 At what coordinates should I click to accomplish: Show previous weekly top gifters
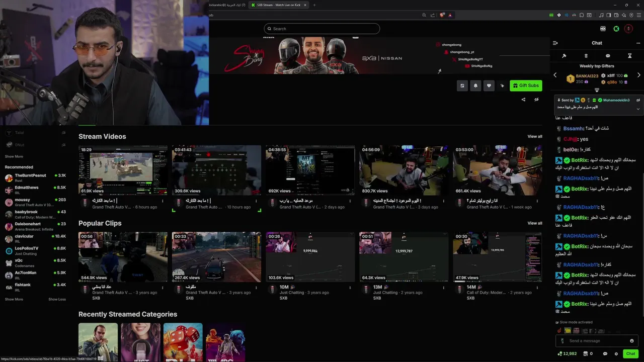tap(555, 75)
